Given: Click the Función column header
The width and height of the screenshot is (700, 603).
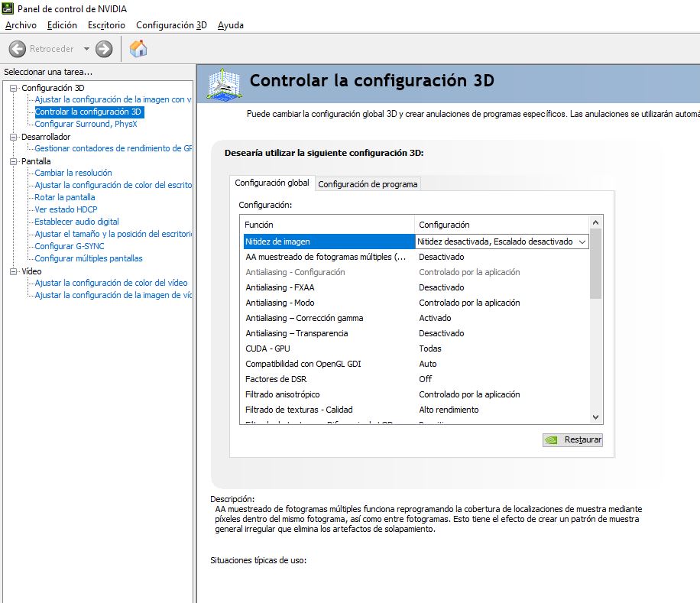Looking at the screenshot, I should pyautogui.click(x=327, y=225).
